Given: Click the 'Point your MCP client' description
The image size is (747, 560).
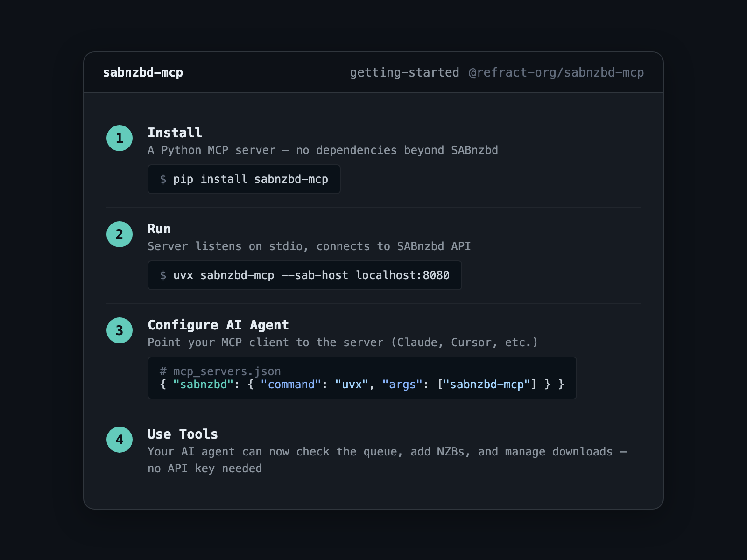Looking at the screenshot, I should pos(343,343).
